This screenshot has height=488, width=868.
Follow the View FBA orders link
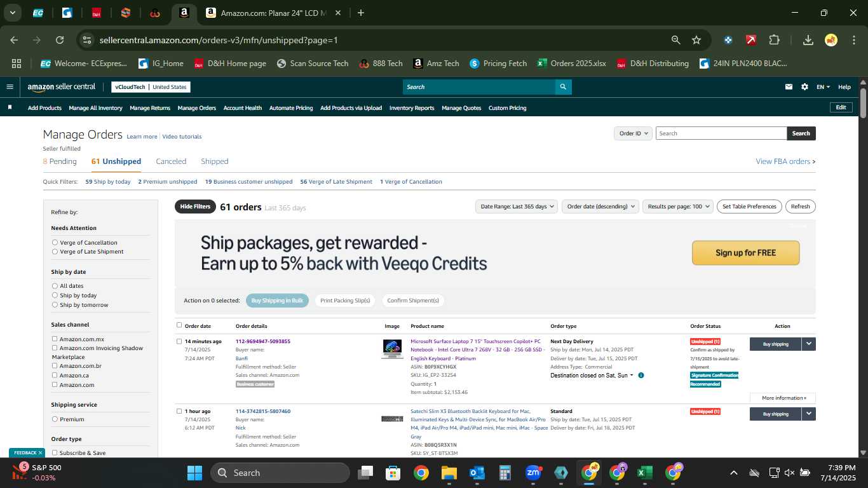point(785,161)
